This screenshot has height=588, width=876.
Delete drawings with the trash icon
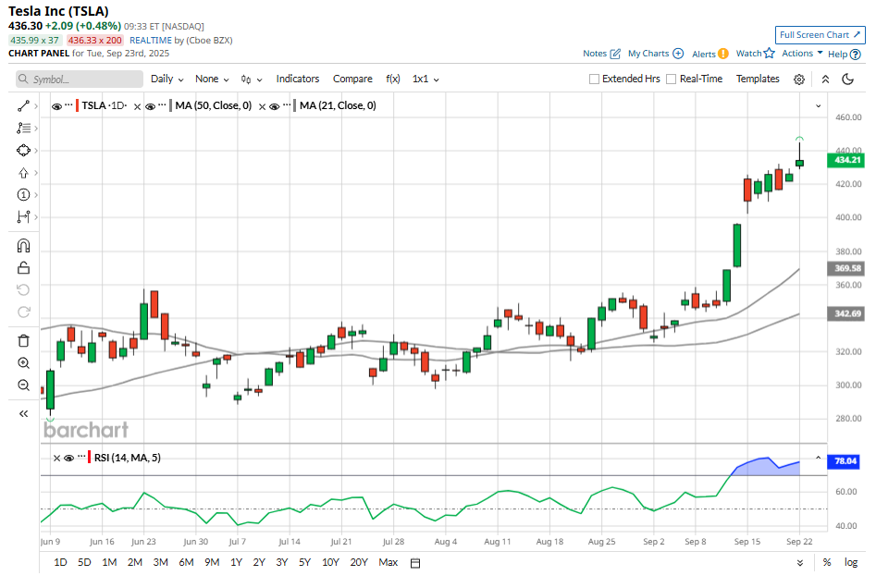pyautogui.click(x=23, y=340)
